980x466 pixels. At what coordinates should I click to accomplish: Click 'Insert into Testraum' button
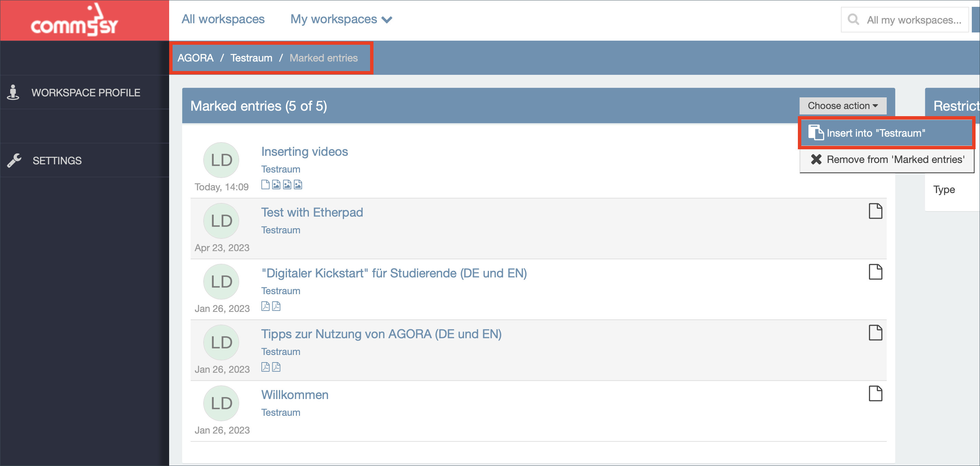(x=875, y=133)
